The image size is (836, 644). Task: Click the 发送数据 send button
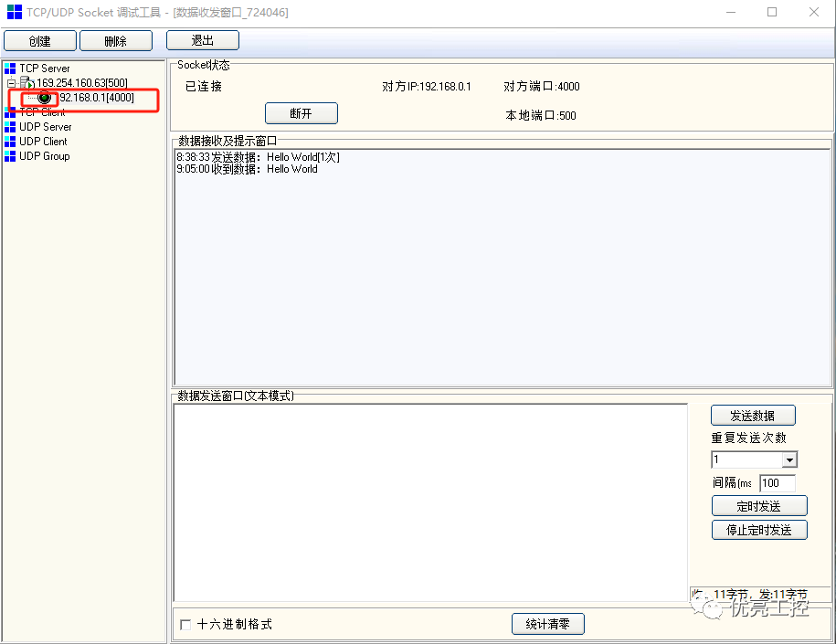coord(753,416)
